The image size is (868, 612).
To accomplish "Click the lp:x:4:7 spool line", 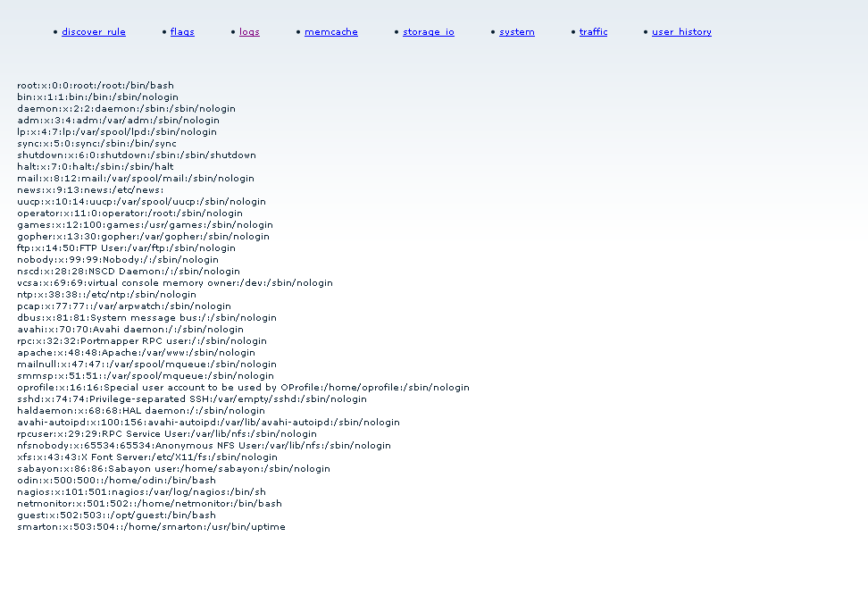I will [117, 132].
